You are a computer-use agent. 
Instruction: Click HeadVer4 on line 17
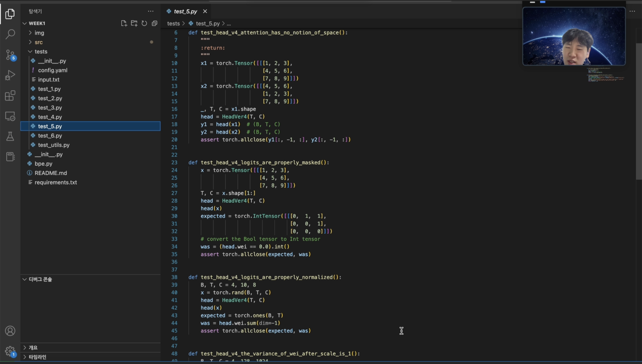234,117
